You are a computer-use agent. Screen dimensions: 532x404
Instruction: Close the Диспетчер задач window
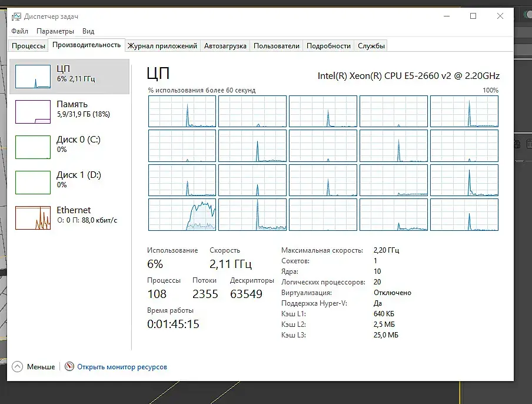[x=500, y=16]
